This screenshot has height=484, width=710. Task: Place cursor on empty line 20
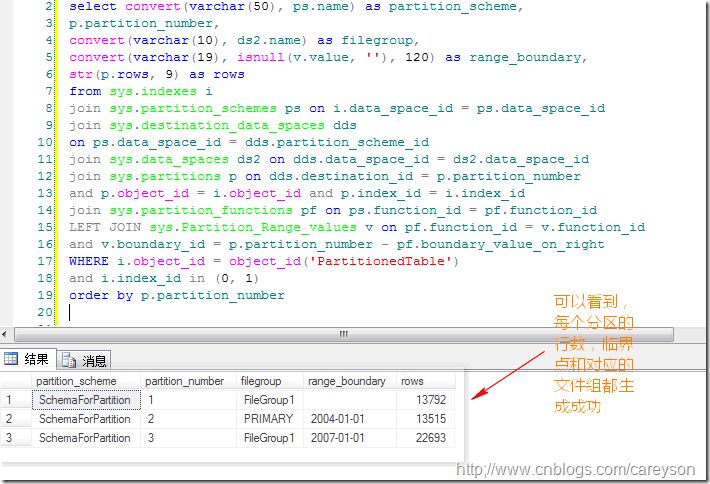tap(70, 312)
